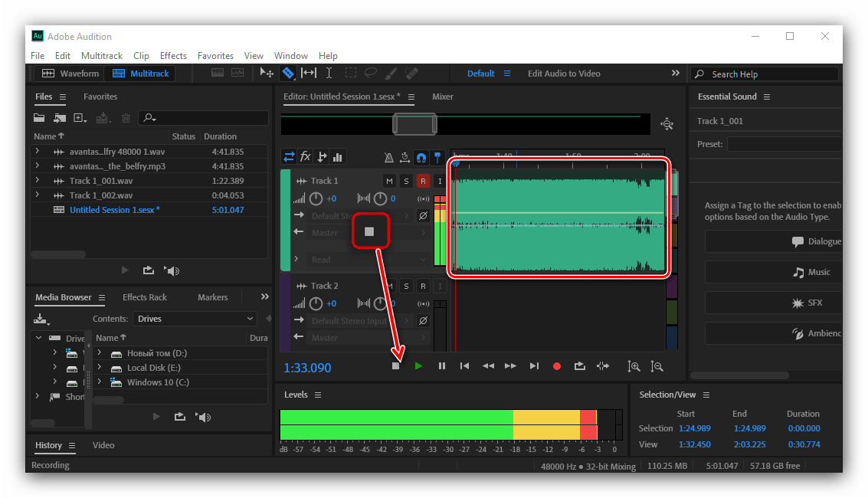Disarm recording on Track 1

(x=423, y=181)
